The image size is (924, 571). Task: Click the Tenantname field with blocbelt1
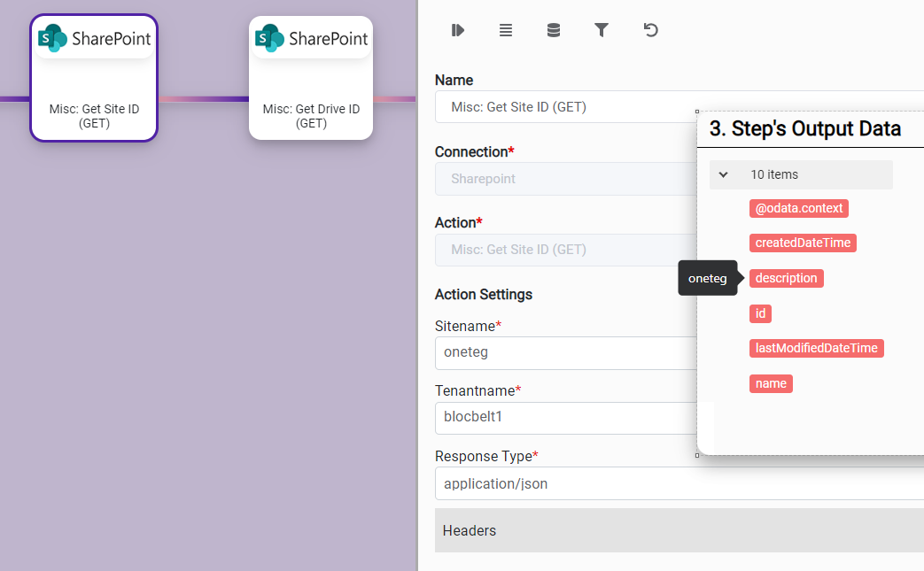click(x=565, y=417)
